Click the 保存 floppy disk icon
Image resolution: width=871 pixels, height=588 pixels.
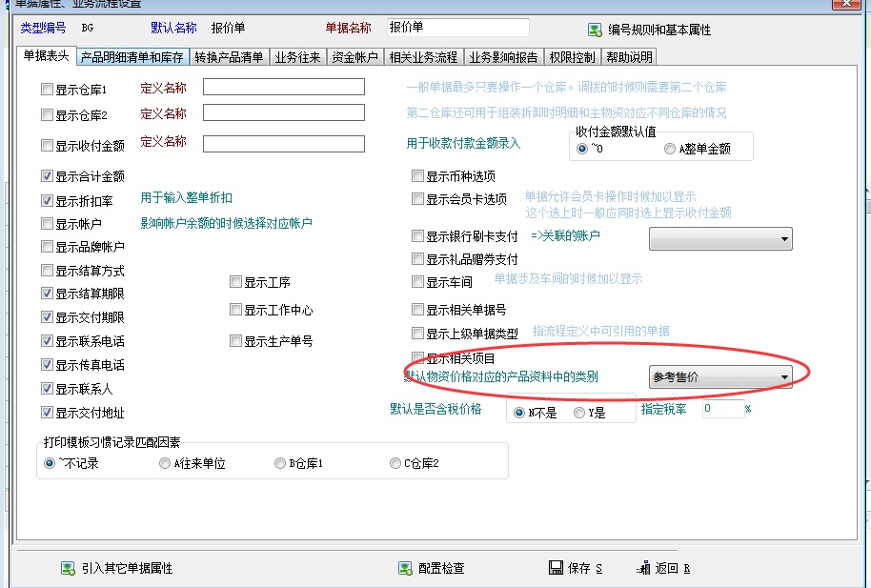pos(556,568)
